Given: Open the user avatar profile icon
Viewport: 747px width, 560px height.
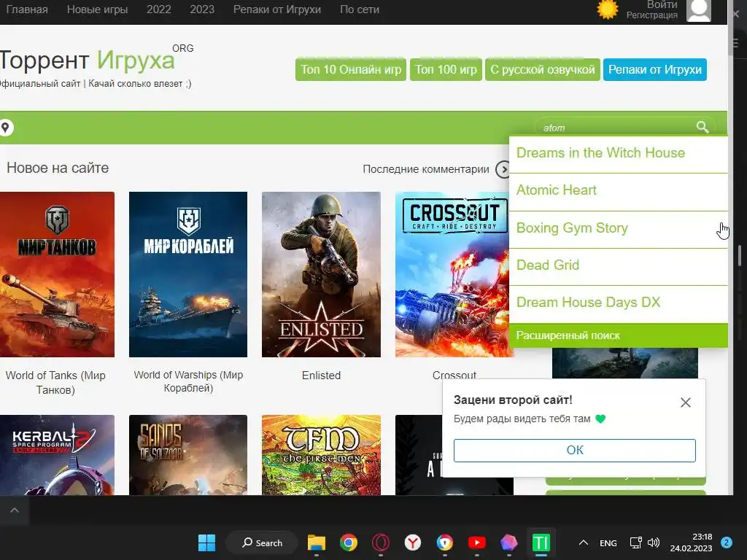Looking at the screenshot, I should 698,10.
